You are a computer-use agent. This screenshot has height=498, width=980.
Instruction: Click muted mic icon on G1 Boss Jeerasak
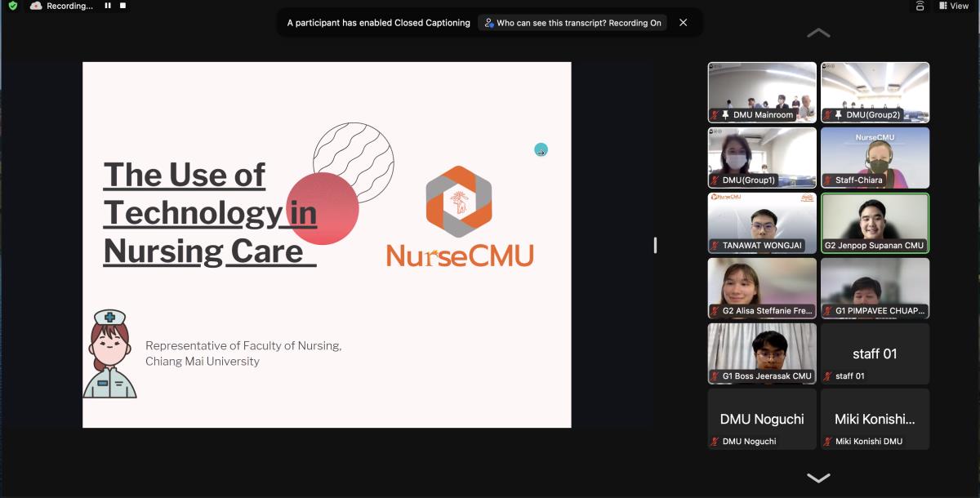pyautogui.click(x=715, y=376)
